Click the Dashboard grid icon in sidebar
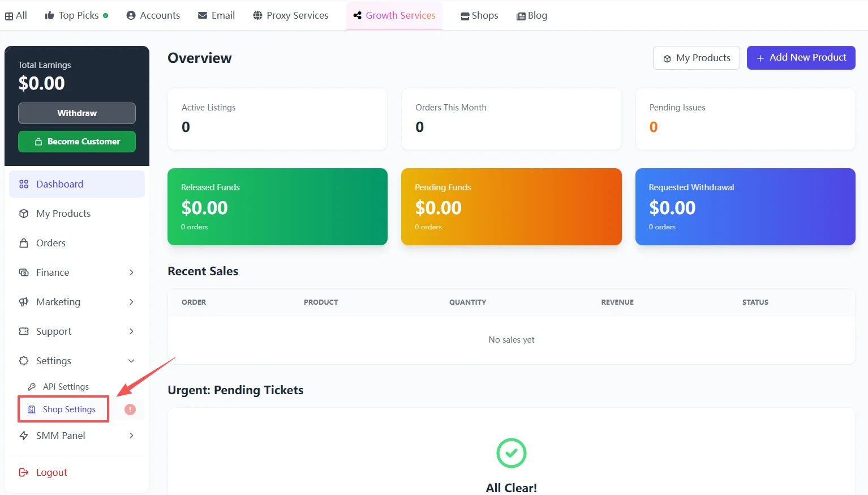The width and height of the screenshot is (868, 495). (24, 184)
